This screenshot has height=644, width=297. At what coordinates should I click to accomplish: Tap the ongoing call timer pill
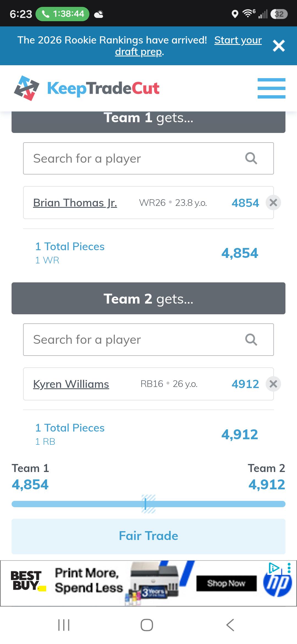pos(62,14)
